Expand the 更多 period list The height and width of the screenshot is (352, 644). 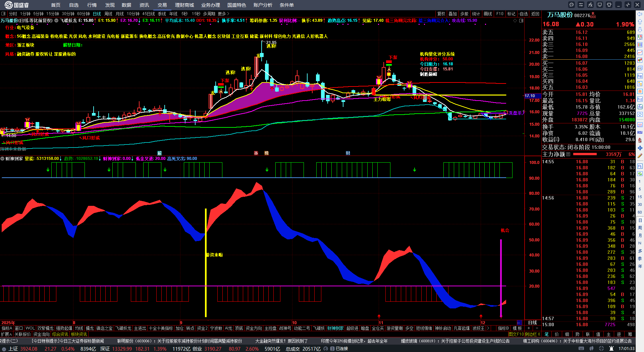pos(223,14)
